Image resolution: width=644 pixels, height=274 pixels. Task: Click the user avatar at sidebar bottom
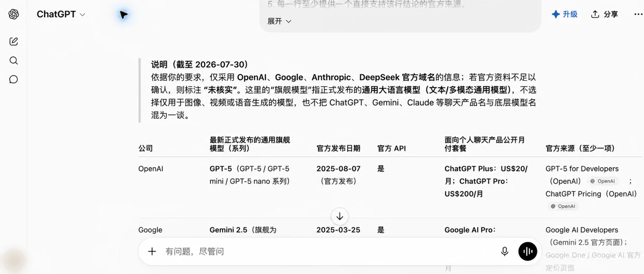point(14,261)
